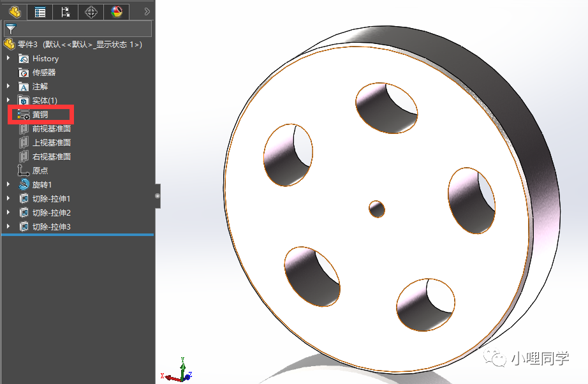Expand the History folder
The width and height of the screenshot is (588, 384).
(x=8, y=58)
